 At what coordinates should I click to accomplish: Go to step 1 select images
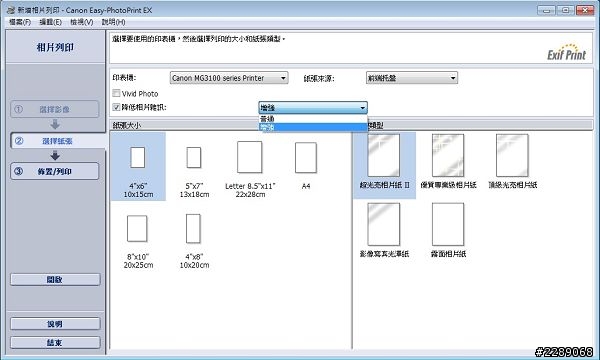point(55,109)
